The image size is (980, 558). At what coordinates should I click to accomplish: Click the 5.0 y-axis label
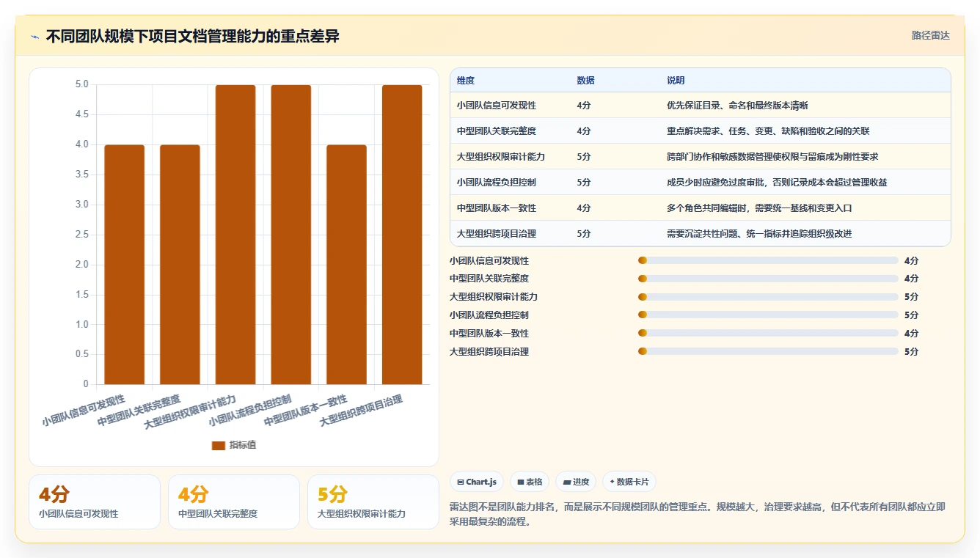pyautogui.click(x=81, y=85)
